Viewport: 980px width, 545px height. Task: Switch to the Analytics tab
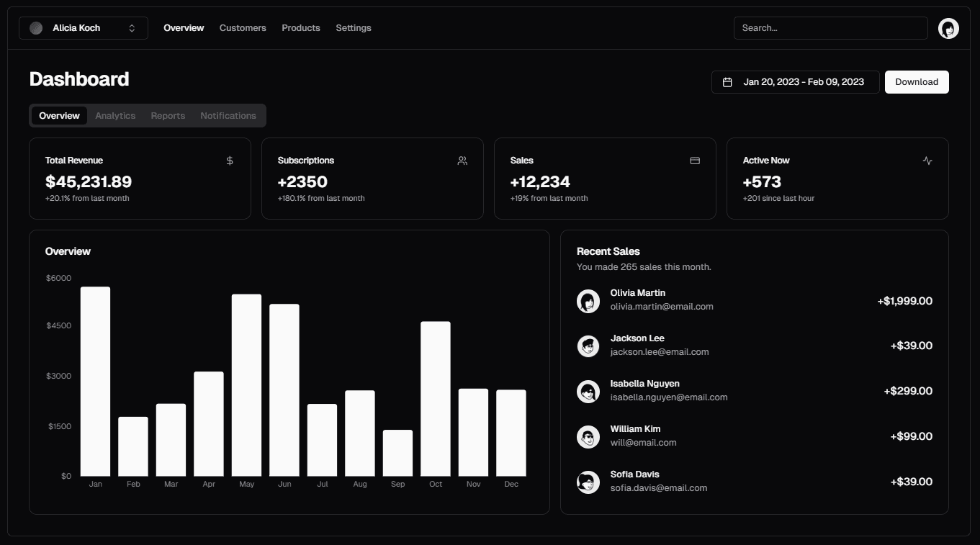point(115,116)
